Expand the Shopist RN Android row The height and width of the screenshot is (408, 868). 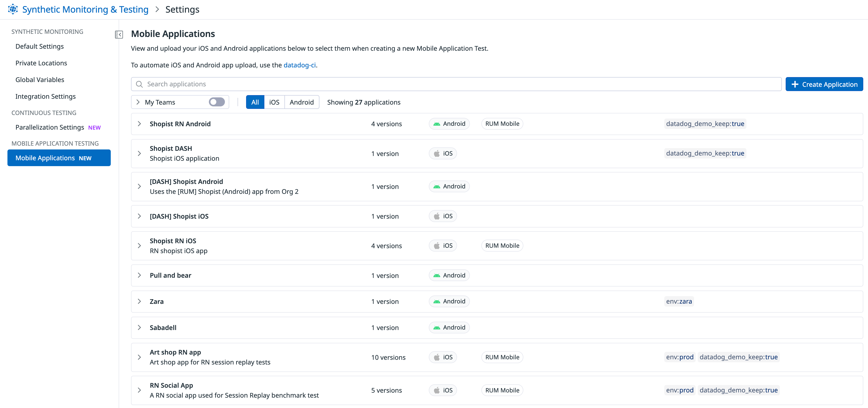[x=139, y=124]
